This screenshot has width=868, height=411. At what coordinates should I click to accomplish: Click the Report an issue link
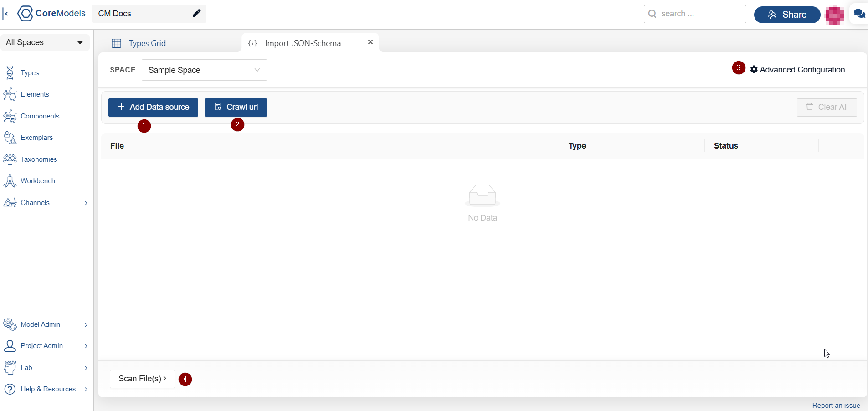[836, 406]
